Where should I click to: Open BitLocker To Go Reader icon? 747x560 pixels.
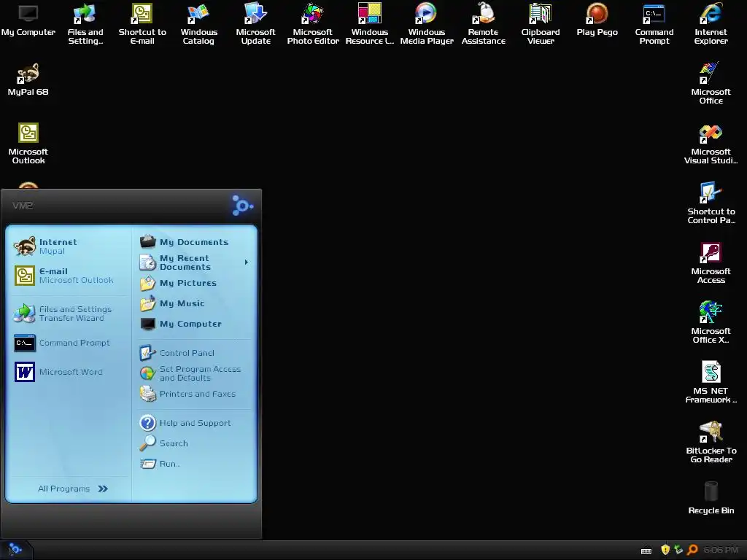coord(711,443)
